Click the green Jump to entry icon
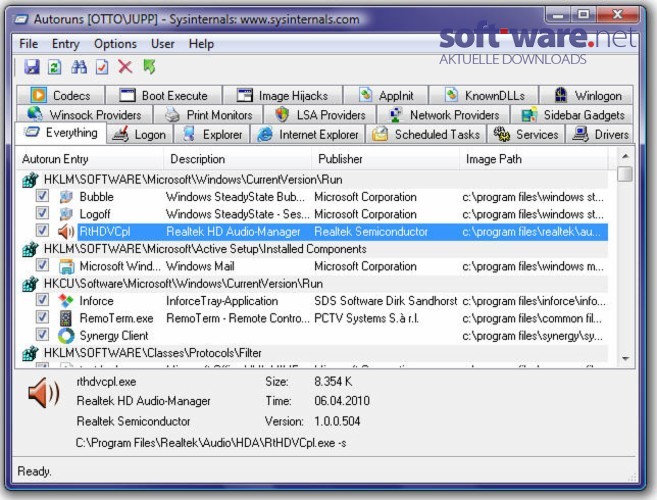This screenshot has width=657, height=500. click(x=149, y=67)
